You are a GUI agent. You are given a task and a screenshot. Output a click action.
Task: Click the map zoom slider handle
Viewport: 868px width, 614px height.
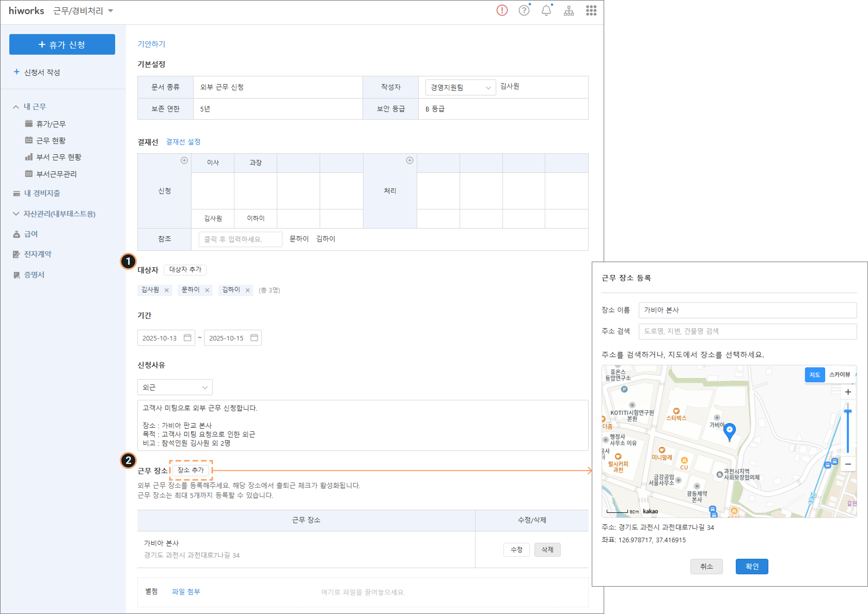tap(848, 411)
